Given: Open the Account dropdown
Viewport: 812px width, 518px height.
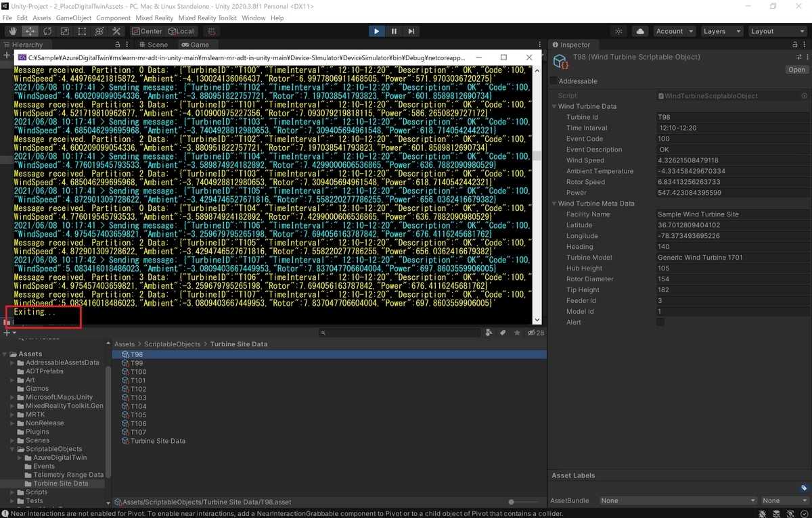Looking at the screenshot, I should (x=675, y=31).
